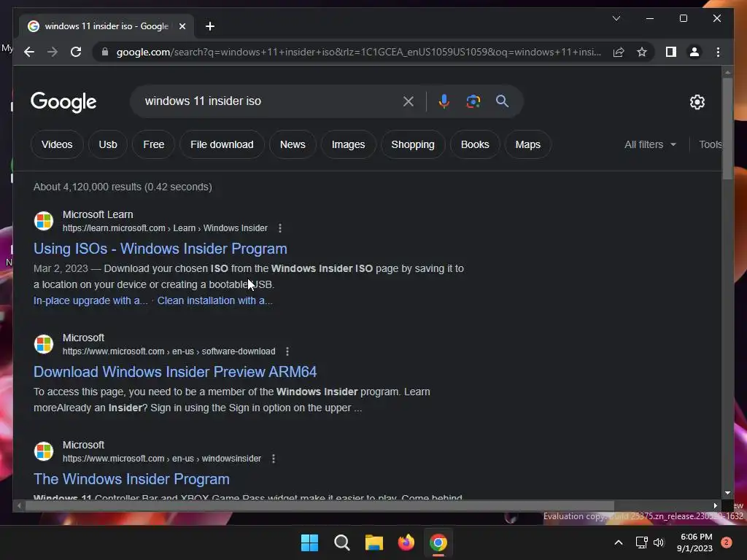The width and height of the screenshot is (747, 560).
Task: Open Using ISOs - Windows Insider Program result
Action: [160, 249]
